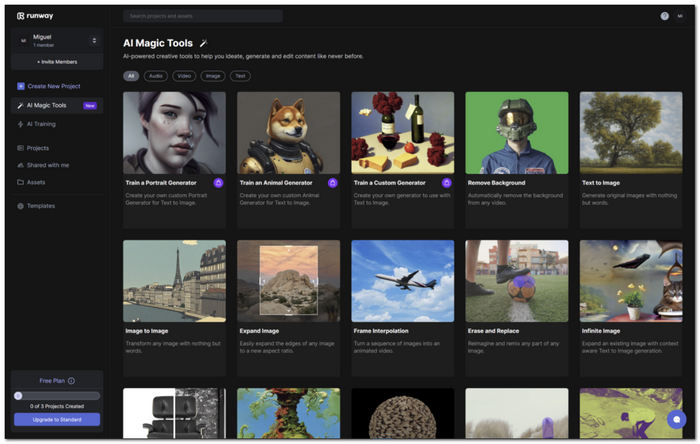Click the Assets folder icon
The height and width of the screenshot is (444, 700).
pyautogui.click(x=20, y=182)
